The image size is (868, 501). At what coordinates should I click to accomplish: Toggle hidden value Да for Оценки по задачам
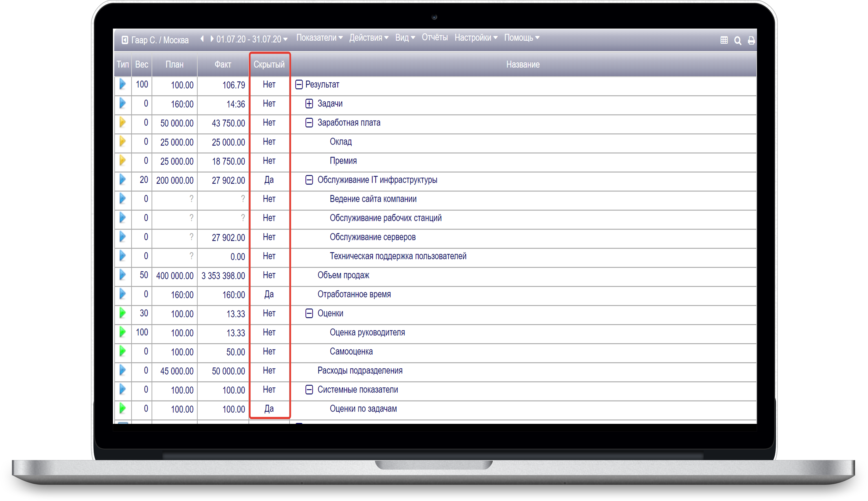(269, 409)
